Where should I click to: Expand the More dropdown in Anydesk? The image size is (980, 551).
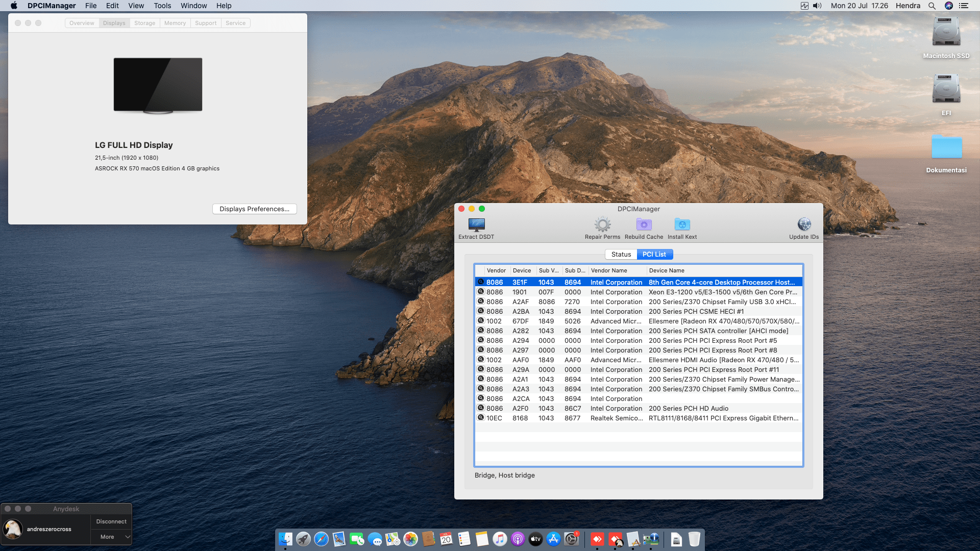(111, 537)
